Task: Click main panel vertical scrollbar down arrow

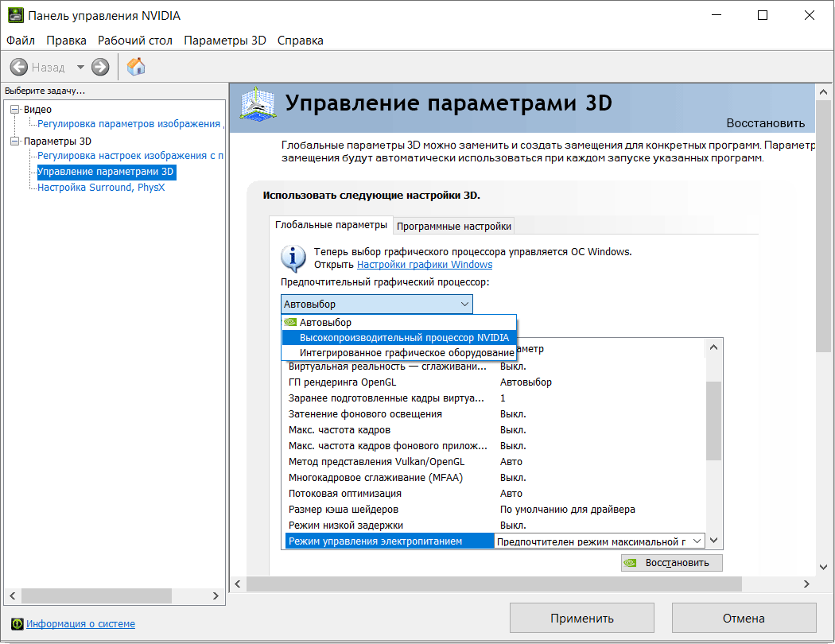Action: pos(823,567)
